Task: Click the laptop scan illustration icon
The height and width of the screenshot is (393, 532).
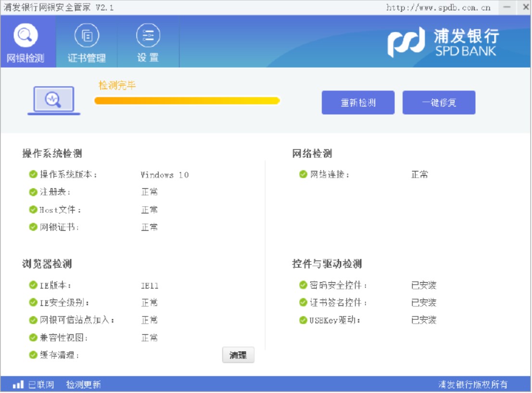Action: (x=53, y=101)
